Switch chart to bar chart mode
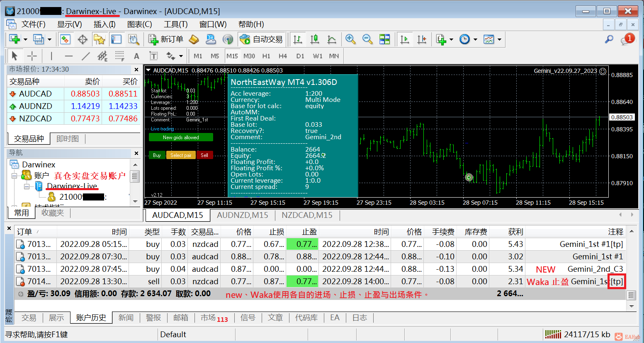644x343 pixels. pyautogui.click(x=298, y=39)
